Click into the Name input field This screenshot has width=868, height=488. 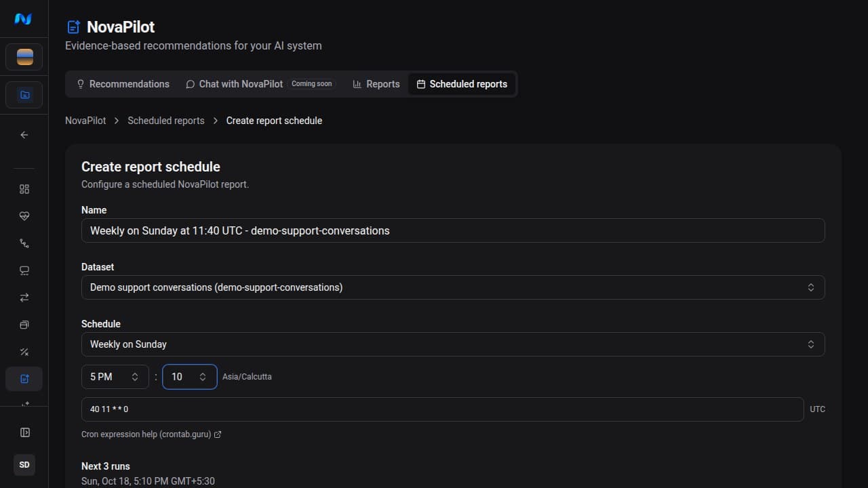[453, 230]
